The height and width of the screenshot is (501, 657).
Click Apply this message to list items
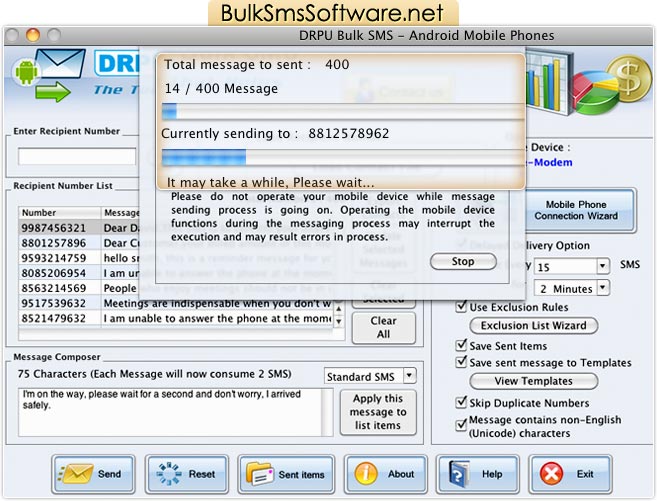coord(378,412)
